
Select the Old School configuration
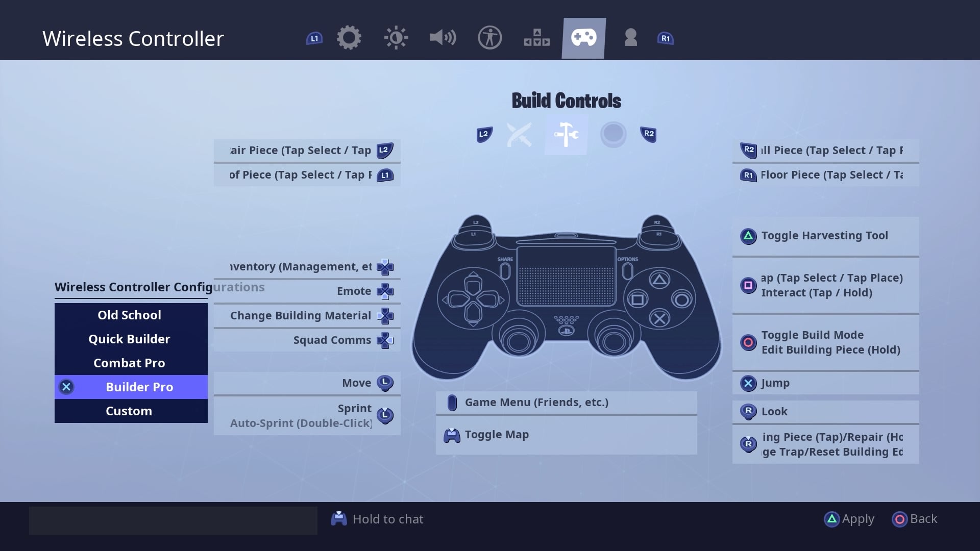pos(129,314)
